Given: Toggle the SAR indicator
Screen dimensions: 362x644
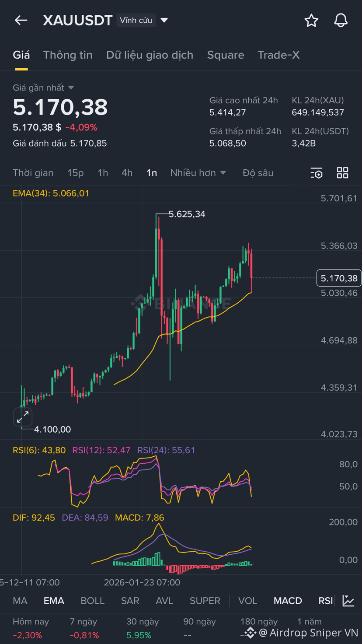Looking at the screenshot, I should coord(130,601).
